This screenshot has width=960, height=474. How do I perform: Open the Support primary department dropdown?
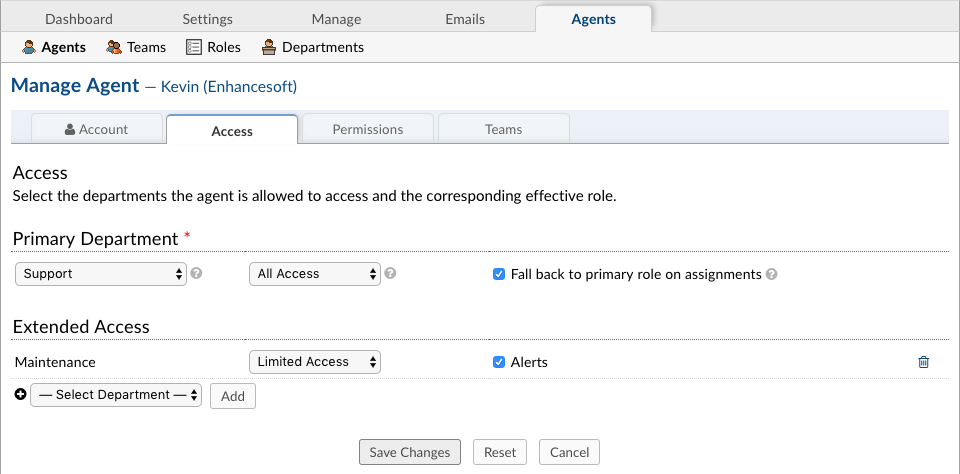[x=100, y=274]
